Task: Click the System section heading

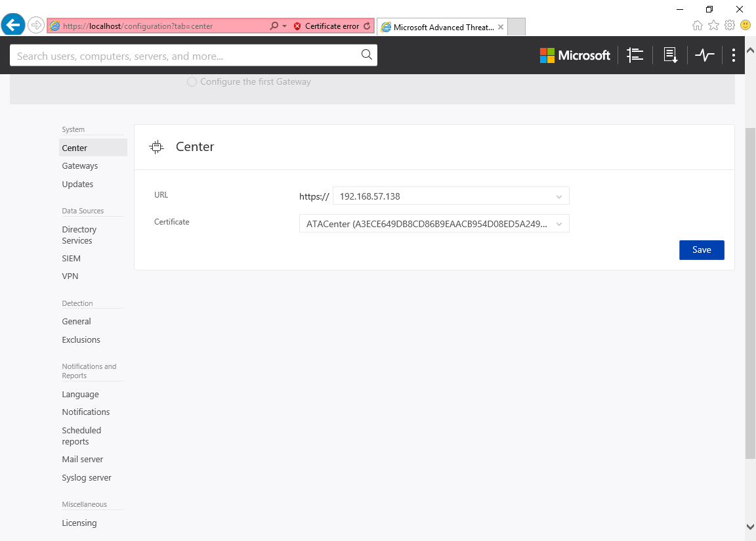Action: pos(73,130)
